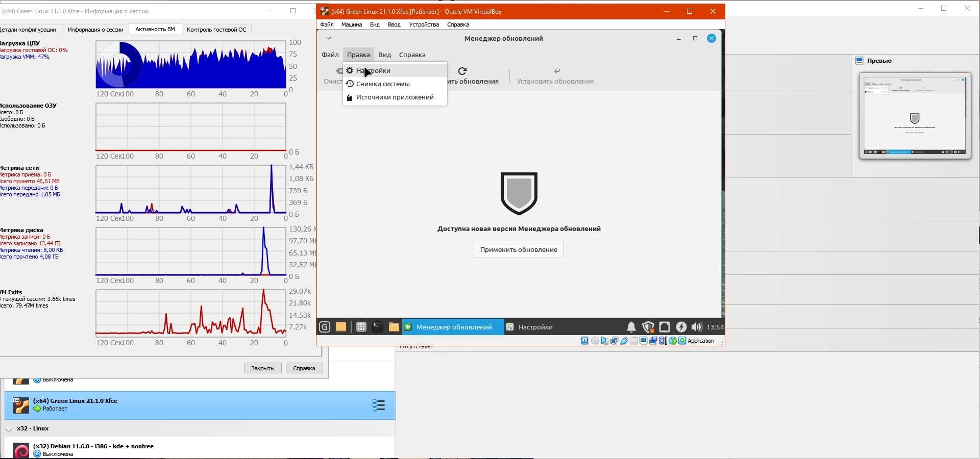Click the Применить обновление button
Image resolution: width=980 pixels, height=459 pixels.
(x=519, y=249)
